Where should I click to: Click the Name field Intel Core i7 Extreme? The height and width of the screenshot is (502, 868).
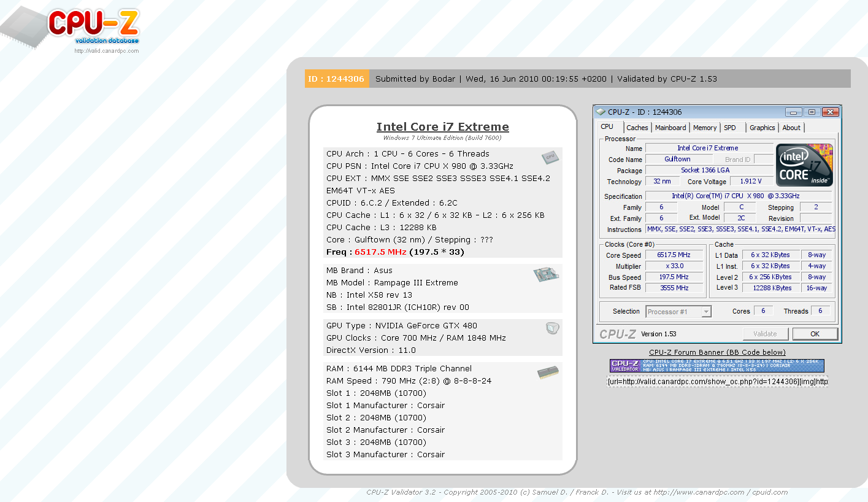coord(709,148)
